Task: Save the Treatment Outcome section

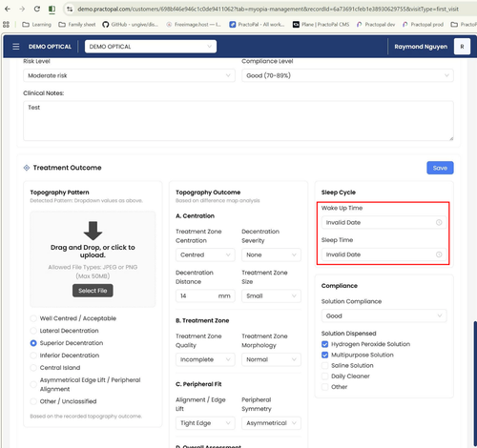Action: (x=440, y=168)
